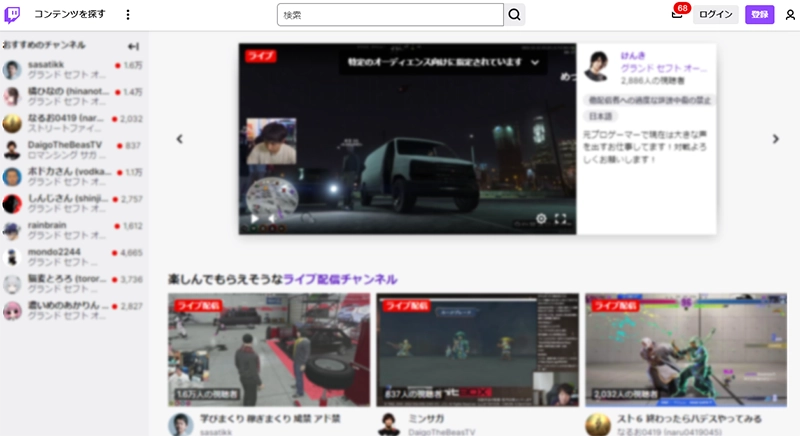Click the スト6 stream title link
This screenshot has height=436, width=800.
point(689,419)
